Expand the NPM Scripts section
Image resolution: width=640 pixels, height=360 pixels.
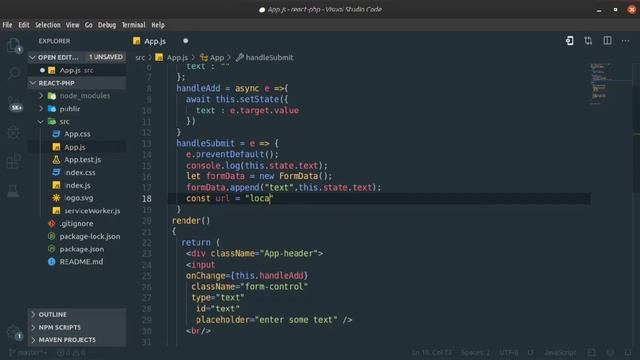tap(77, 327)
